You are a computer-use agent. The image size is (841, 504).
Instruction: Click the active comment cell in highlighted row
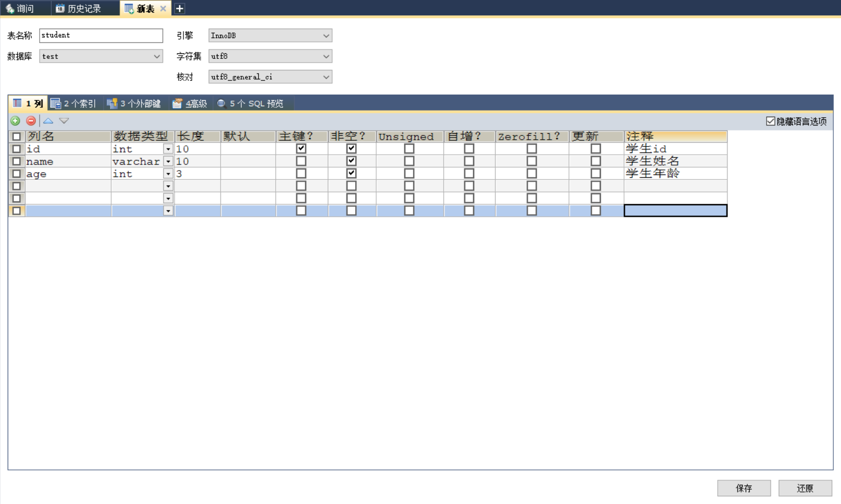click(675, 211)
